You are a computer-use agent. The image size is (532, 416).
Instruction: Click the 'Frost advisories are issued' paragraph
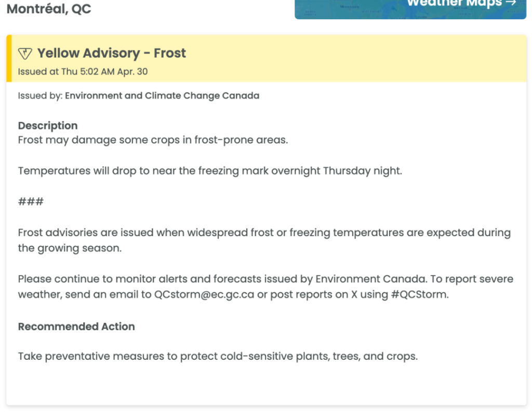tap(264, 240)
